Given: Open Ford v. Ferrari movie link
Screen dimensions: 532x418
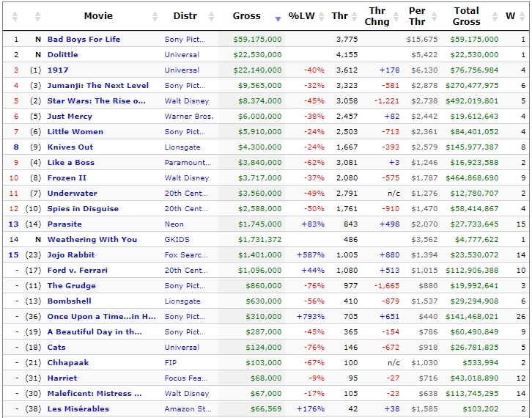Looking at the screenshot, I should [x=78, y=271].
